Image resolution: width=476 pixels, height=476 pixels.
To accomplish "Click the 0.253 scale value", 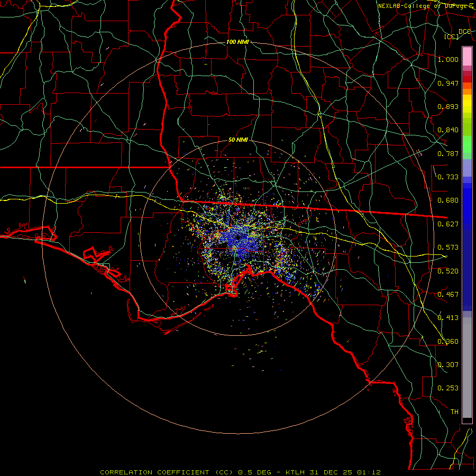I will click(x=448, y=388).
